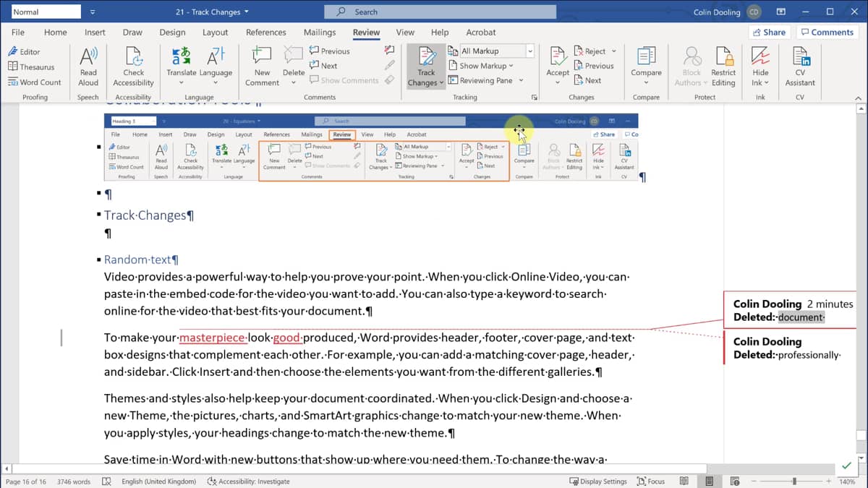Open the Editor proofing tool
This screenshot has height=488, width=868.
click(24, 51)
